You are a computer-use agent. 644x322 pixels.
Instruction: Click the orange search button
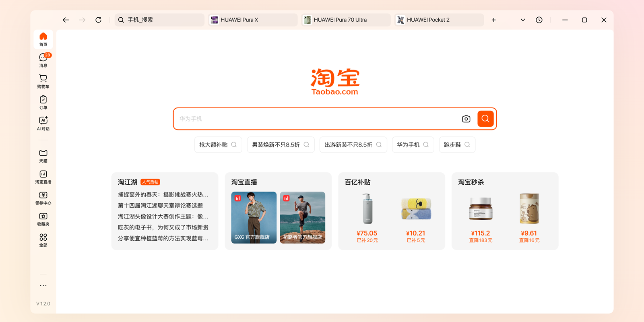coord(485,119)
